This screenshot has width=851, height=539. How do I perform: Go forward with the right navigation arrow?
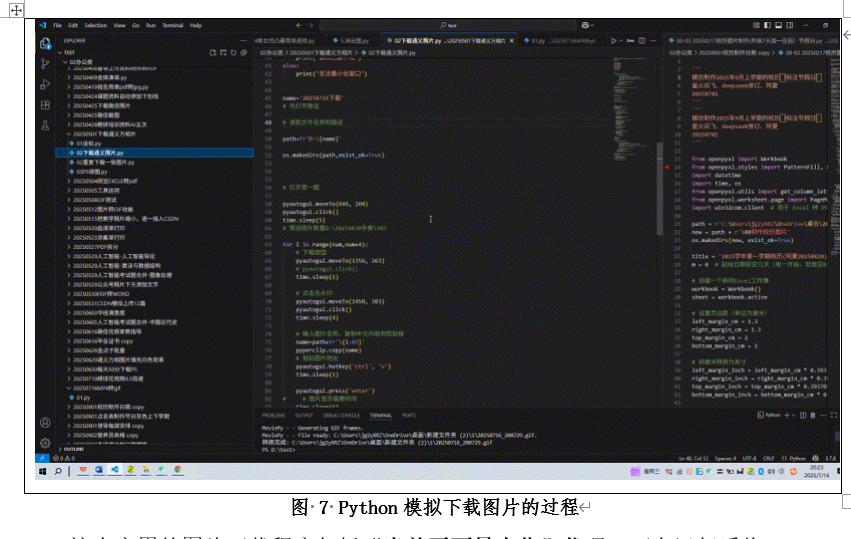(310, 25)
